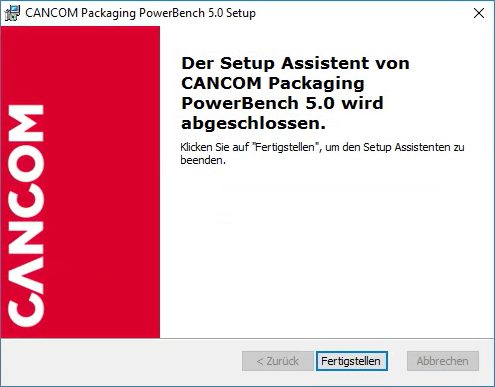
Task: Click the heading line "PowerBench 5.0 wird"
Action: [x=282, y=103]
